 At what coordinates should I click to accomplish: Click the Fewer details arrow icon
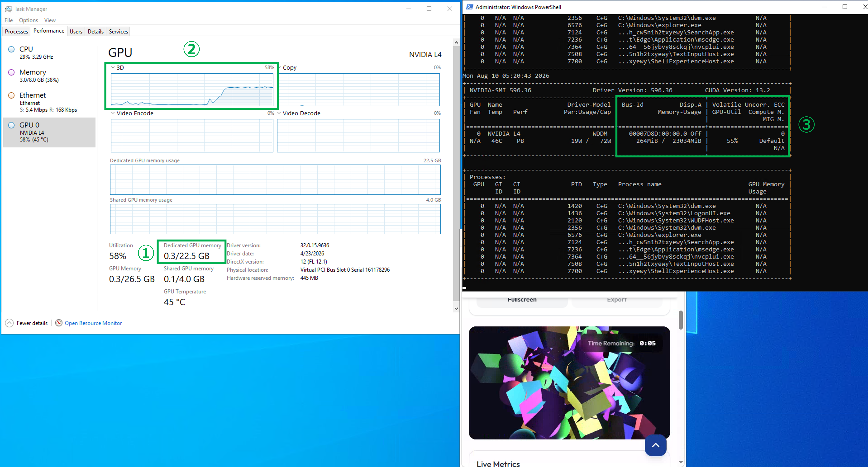(9, 323)
